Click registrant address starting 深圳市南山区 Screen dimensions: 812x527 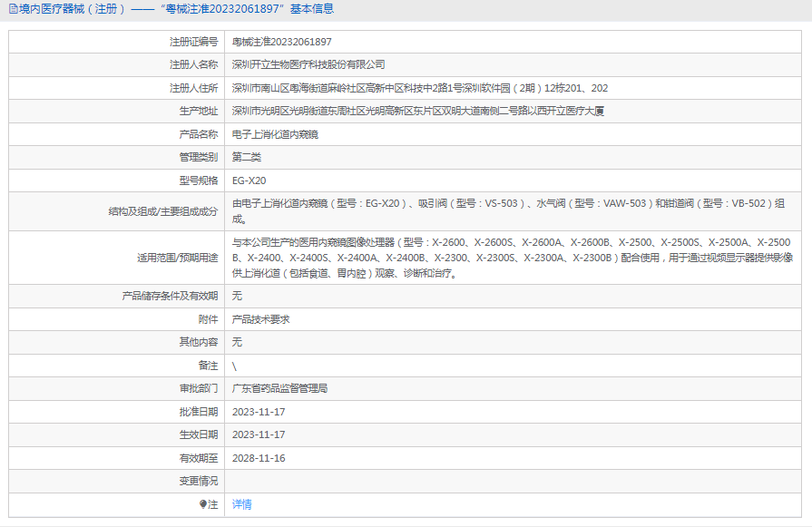420,88
